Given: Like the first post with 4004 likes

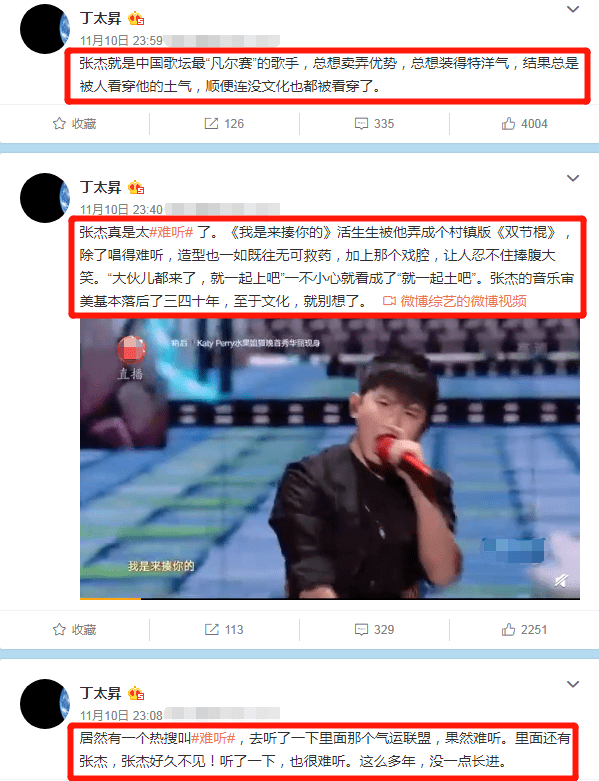Looking at the screenshot, I should point(524,124).
